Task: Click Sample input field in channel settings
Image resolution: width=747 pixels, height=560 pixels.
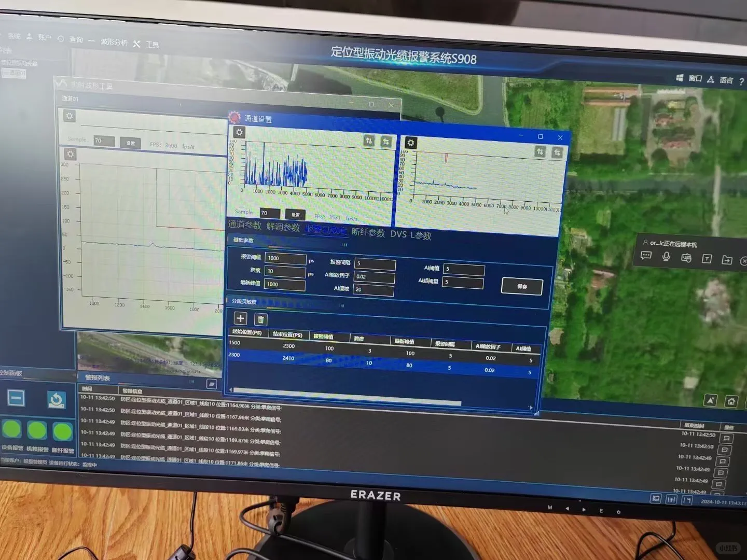Action: pyautogui.click(x=270, y=213)
